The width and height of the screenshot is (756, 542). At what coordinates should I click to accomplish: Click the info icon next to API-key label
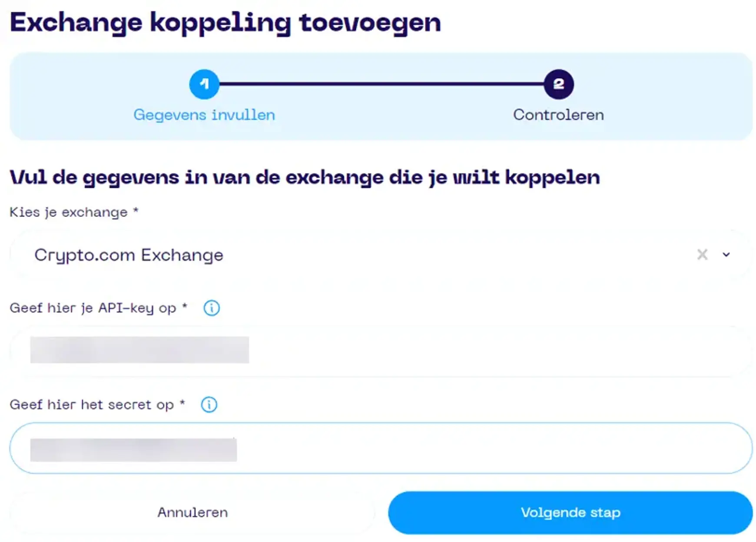(211, 308)
